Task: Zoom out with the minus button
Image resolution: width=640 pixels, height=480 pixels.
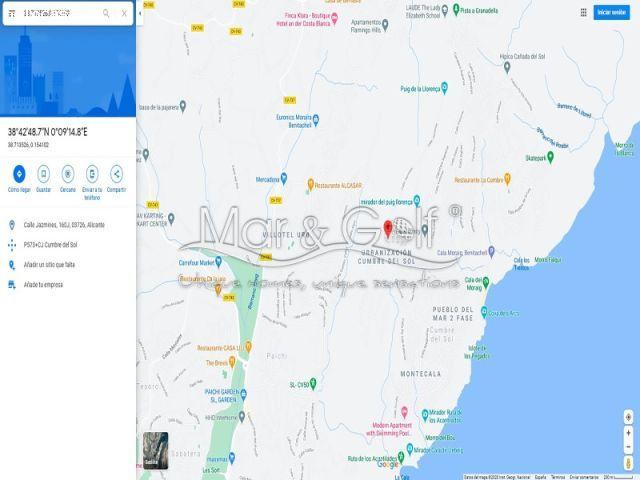Action: pos(629,447)
